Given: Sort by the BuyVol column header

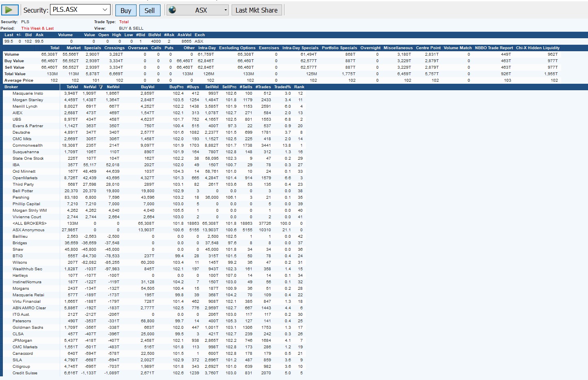Looking at the screenshot, I should [x=148, y=87].
